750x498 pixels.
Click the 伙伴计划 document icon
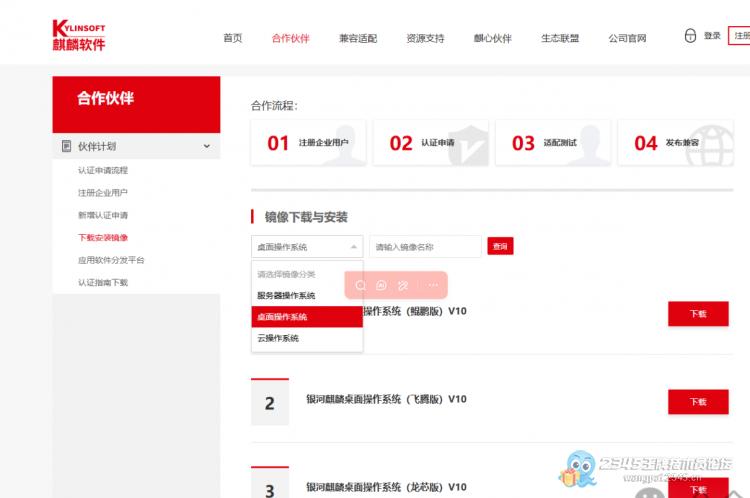tap(66, 146)
